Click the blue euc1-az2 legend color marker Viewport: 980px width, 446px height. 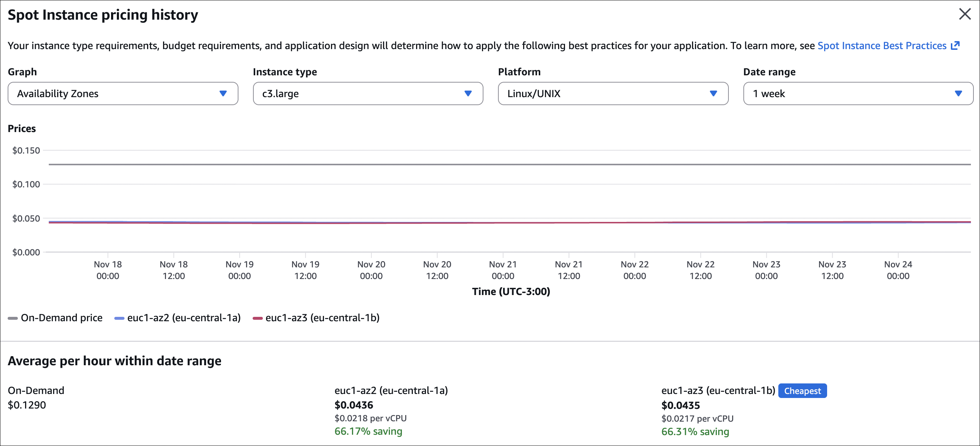[x=119, y=318]
